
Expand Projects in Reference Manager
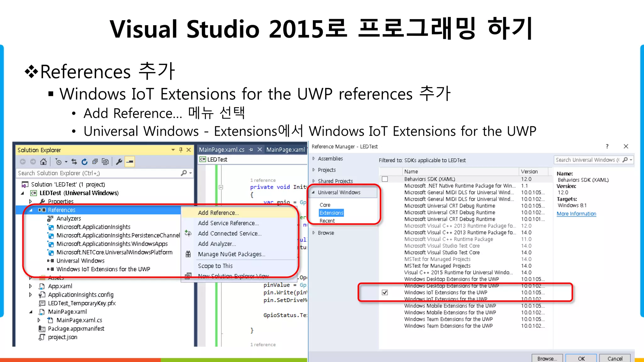click(314, 170)
